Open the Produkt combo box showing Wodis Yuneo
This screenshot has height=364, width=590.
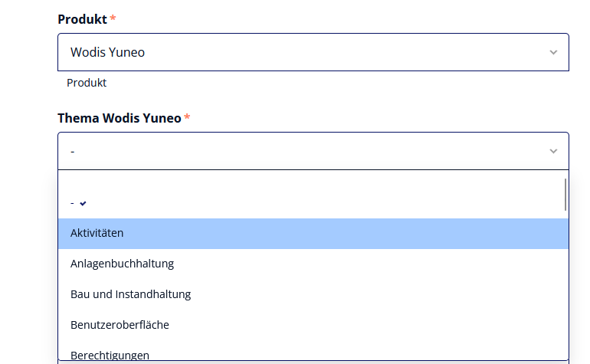[313, 52]
